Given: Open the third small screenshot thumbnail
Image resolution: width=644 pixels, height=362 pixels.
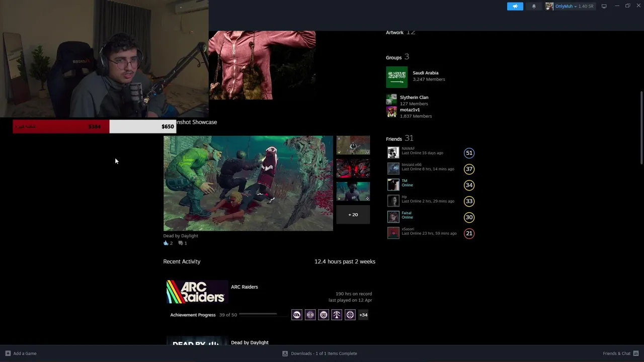Looking at the screenshot, I should point(353,192).
